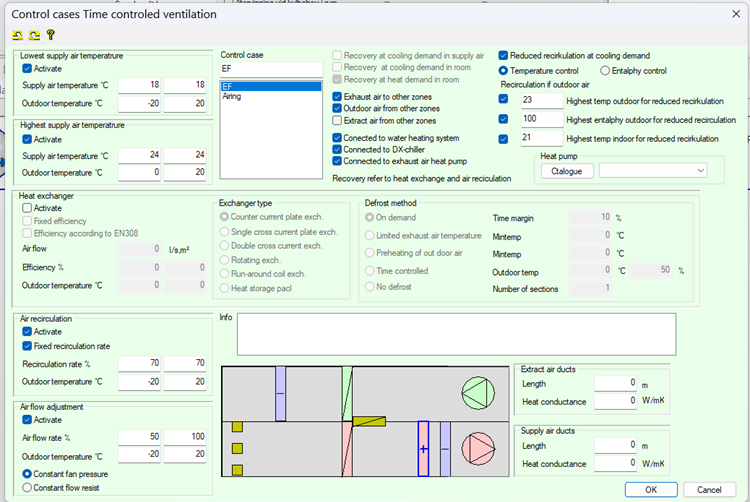This screenshot has width=750, height=502.
Task: Uncheck Fixed recirculation rate
Action: click(28, 346)
